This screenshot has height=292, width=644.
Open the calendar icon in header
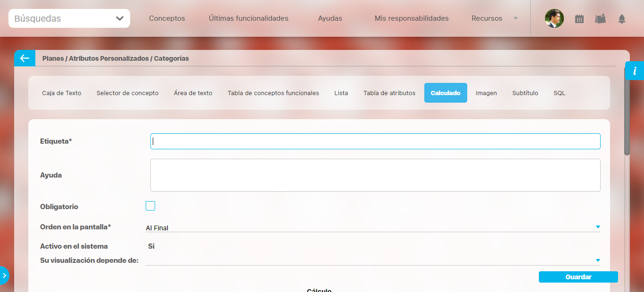coord(579,19)
